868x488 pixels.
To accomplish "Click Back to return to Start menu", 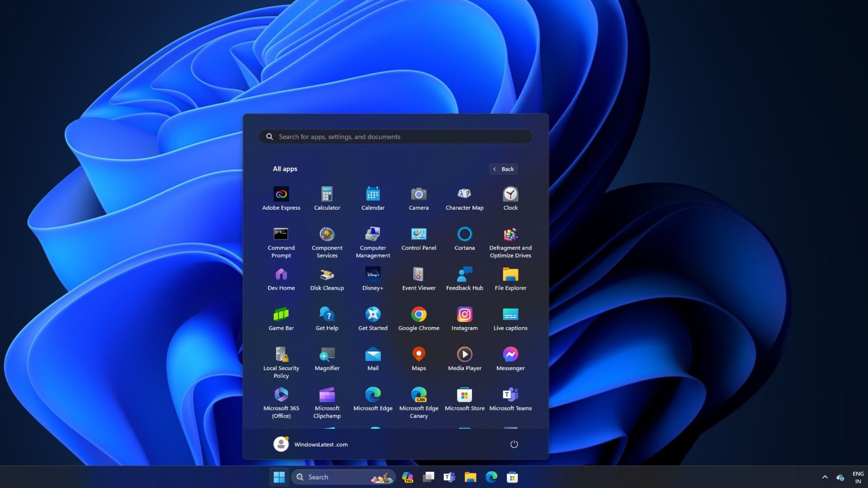I will click(503, 169).
